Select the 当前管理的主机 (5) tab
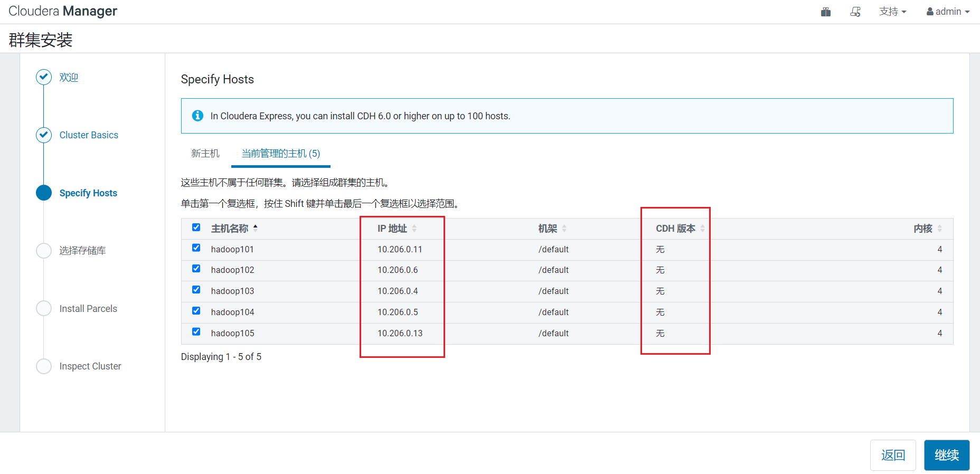This screenshot has width=980, height=474. pos(281,154)
